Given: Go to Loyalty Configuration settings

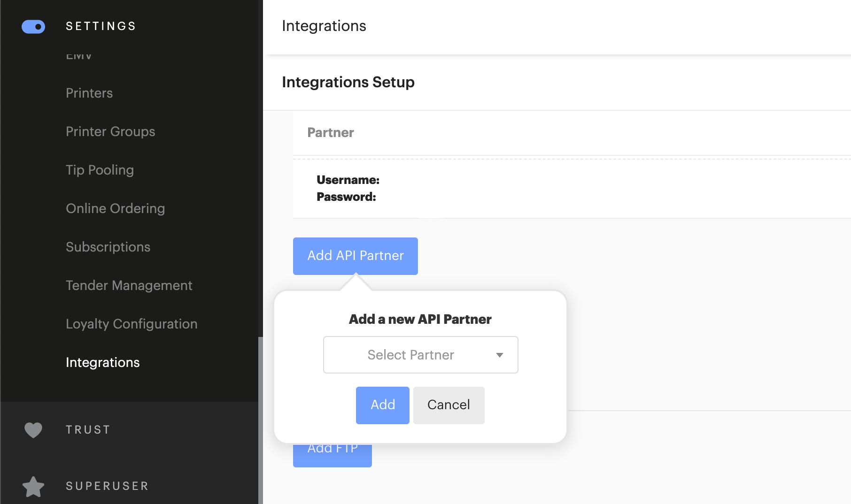Looking at the screenshot, I should pos(132,324).
